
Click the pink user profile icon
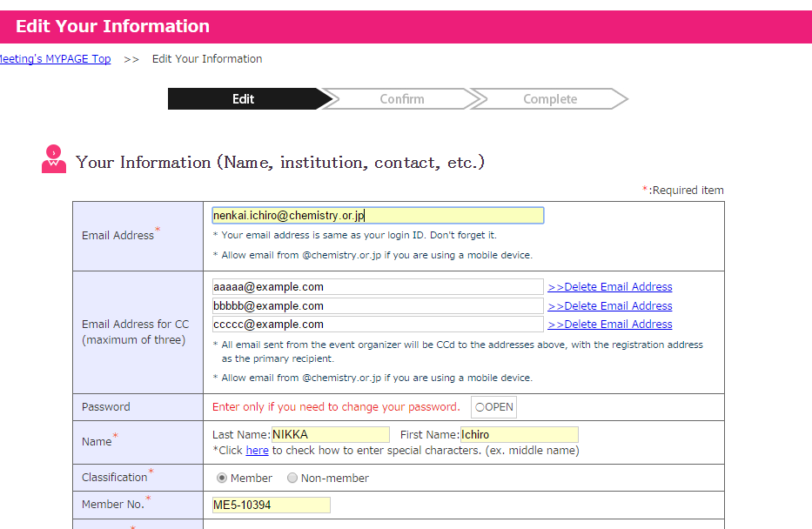tap(54, 159)
